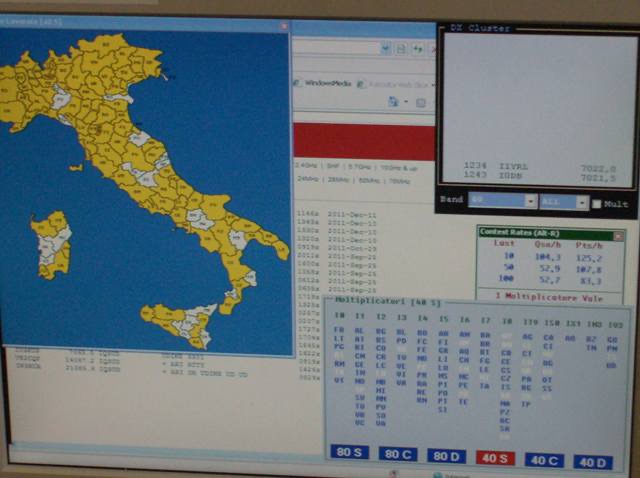Screen dimensions: 640x478
Task: Click the 104,3 Qso/h value
Action: (x=547, y=257)
